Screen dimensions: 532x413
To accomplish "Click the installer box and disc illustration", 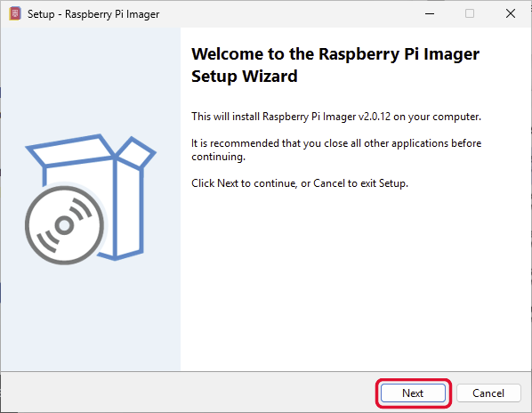I will (90, 199).
